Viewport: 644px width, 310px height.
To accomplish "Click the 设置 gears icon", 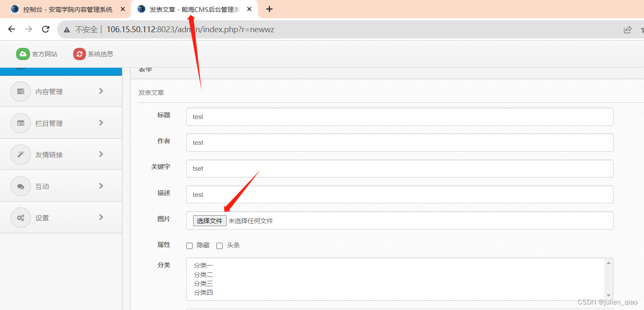I will [x=21, y=218].
